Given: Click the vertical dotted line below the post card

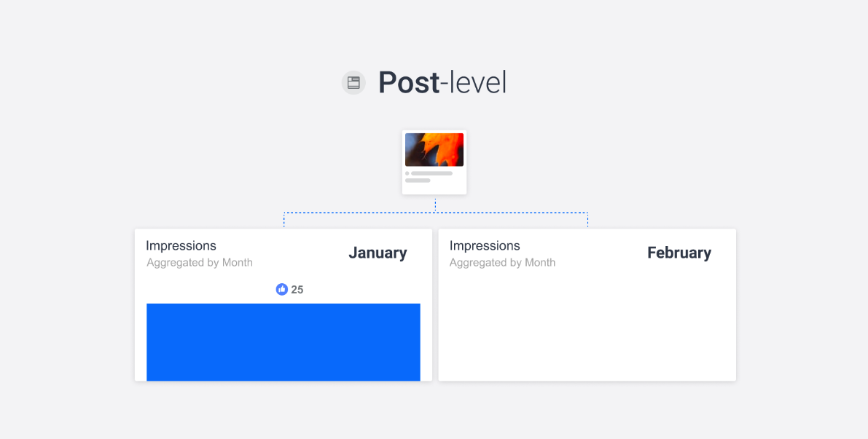Looking at the screenshot, I should click(435, 204).
